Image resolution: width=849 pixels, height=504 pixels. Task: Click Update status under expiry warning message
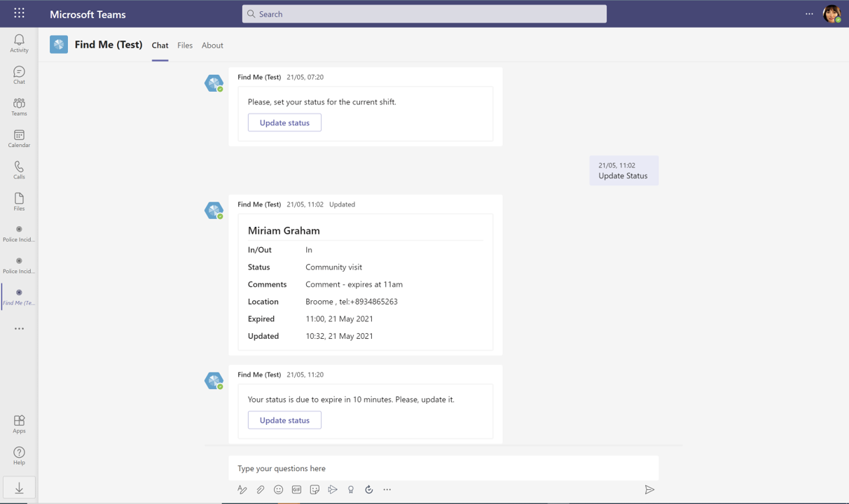(x=284, y=420)
